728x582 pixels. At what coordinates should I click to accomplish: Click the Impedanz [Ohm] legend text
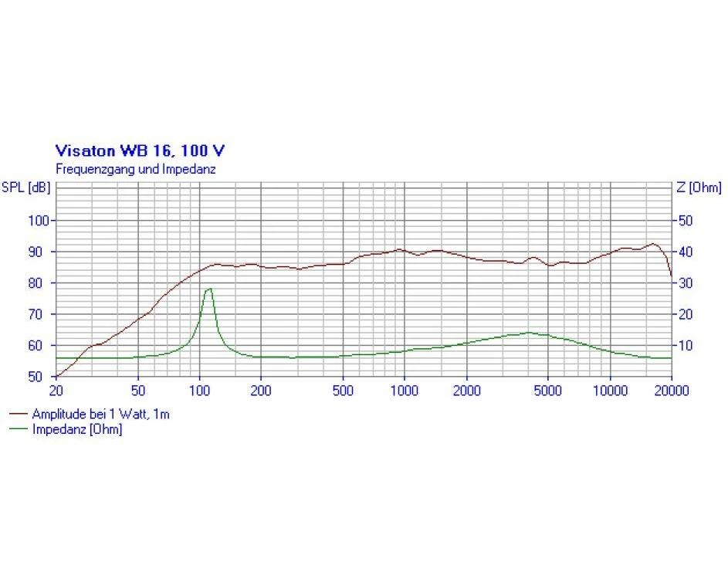tap(77, 430)
